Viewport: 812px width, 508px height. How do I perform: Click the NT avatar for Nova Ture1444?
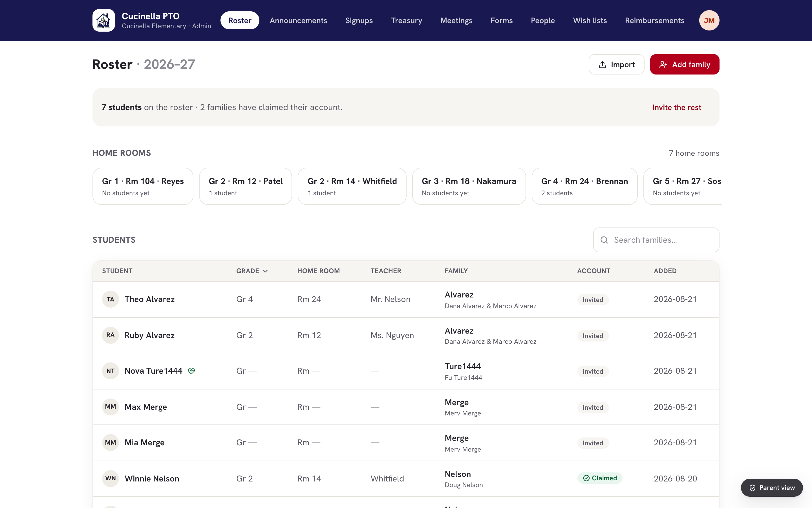[111, 371]
